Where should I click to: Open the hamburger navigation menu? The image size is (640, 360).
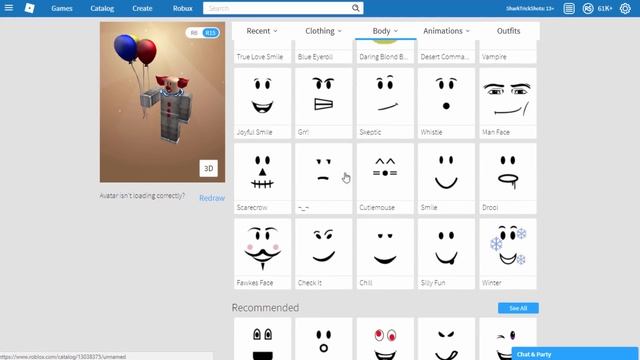pos(9,8)
